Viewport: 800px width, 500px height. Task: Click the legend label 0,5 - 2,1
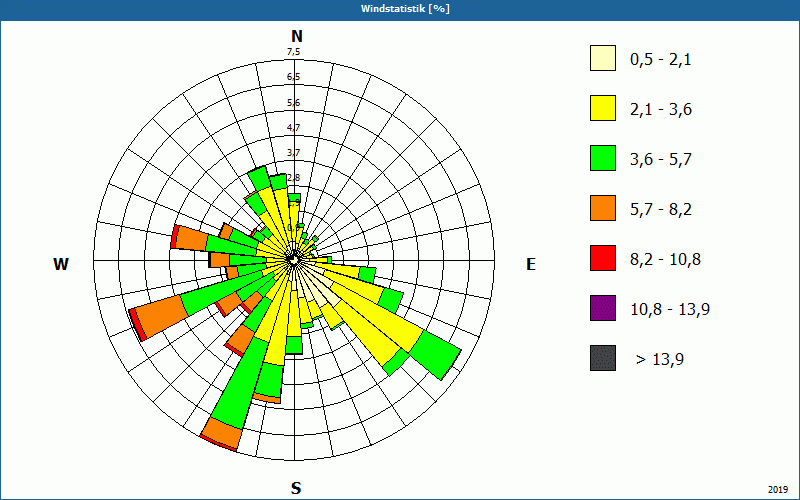[x=661, y=60]
